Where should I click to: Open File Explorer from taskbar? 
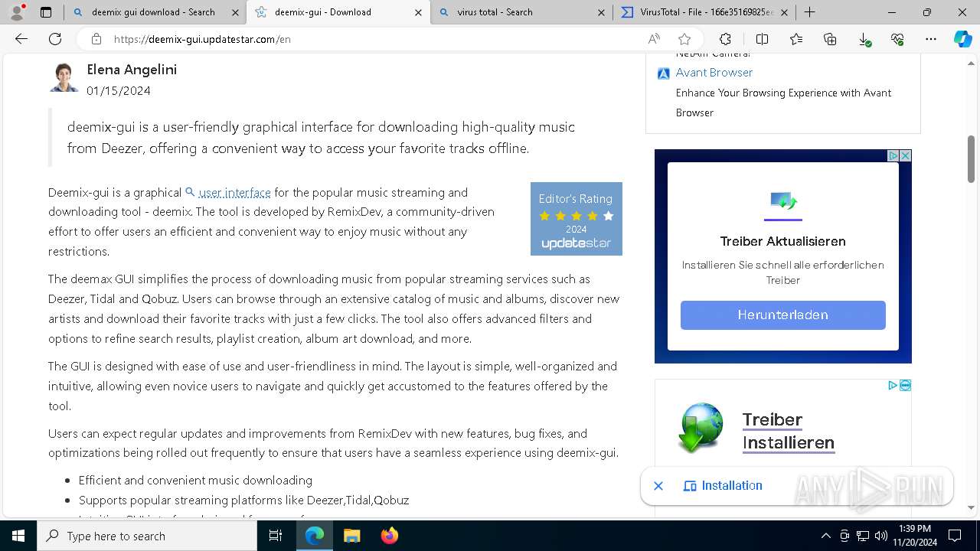tap(351, 536)
